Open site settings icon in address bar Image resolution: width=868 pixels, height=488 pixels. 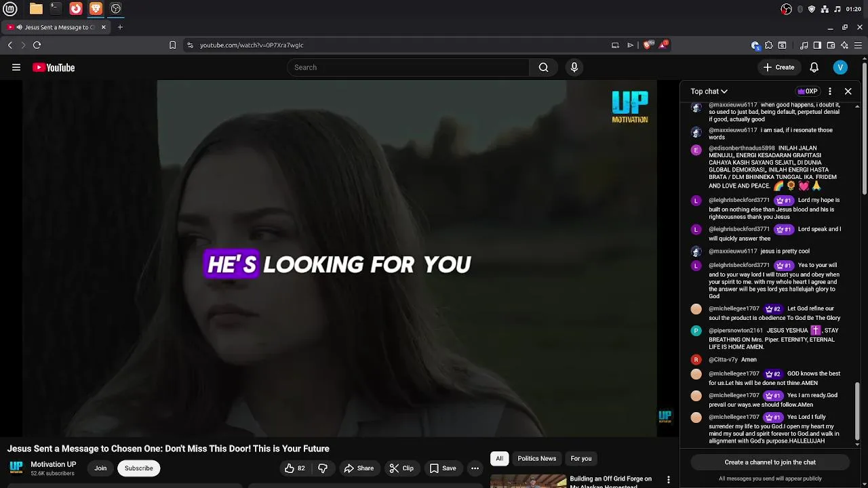tap(190, 45)
